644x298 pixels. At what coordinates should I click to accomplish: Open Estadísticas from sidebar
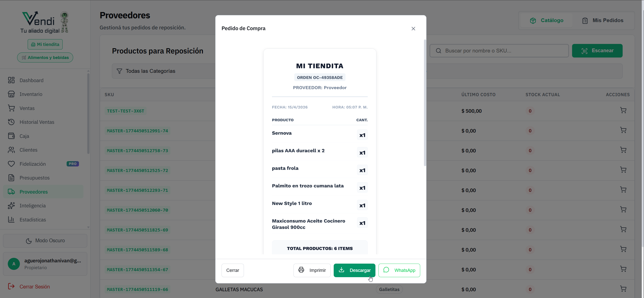click(33, 220)
